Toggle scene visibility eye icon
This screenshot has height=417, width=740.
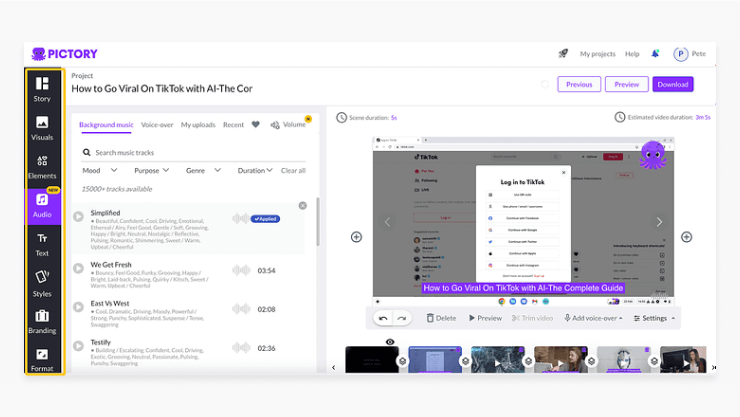coord(390,342)
